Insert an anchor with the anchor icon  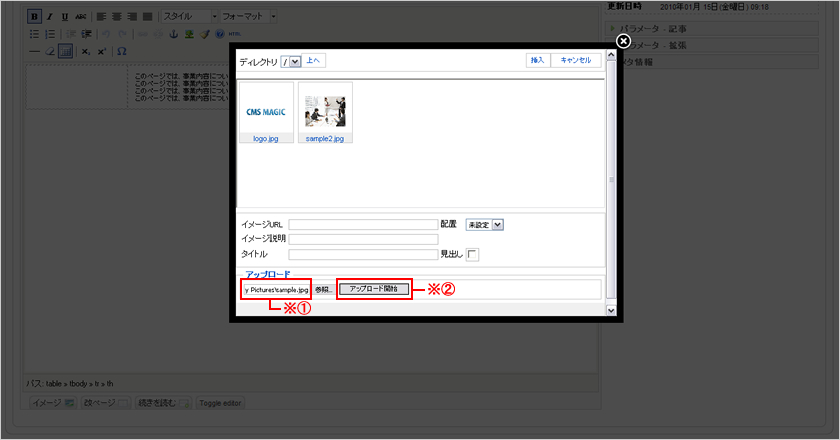point(174,34)
